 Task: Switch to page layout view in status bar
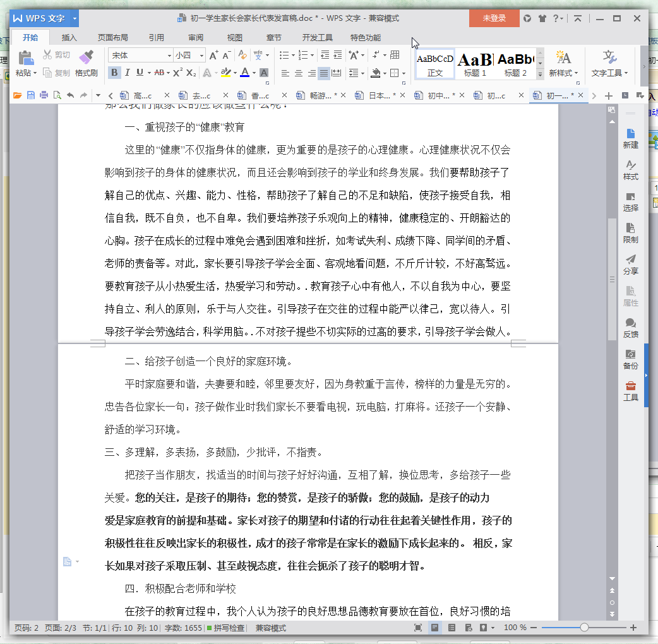[x=434, y=628]
